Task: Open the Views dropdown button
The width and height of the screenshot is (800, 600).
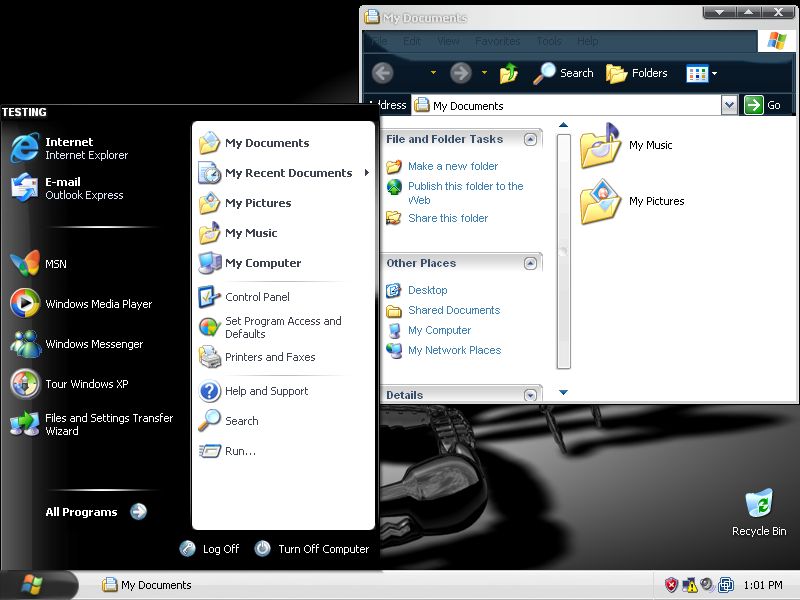Action: pos(702,73)
